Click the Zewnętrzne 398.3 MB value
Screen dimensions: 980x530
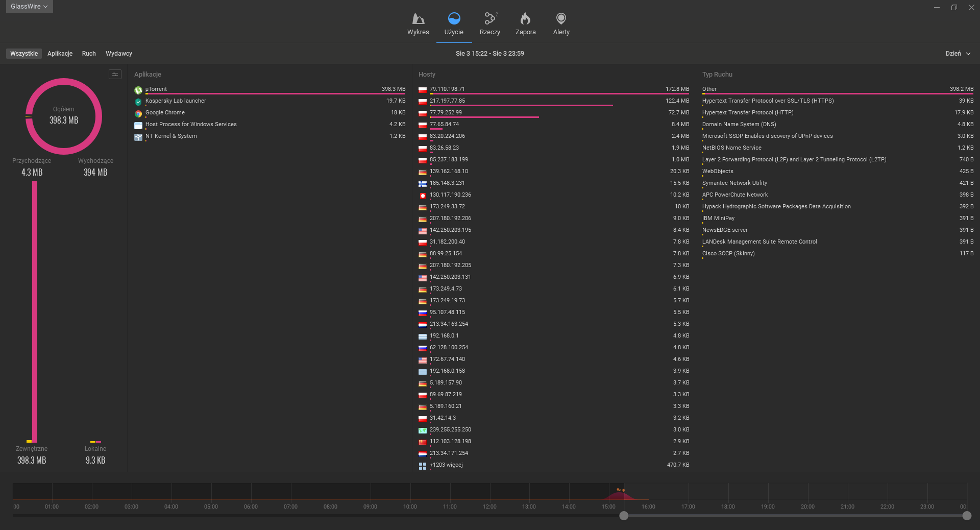(32, 461)
